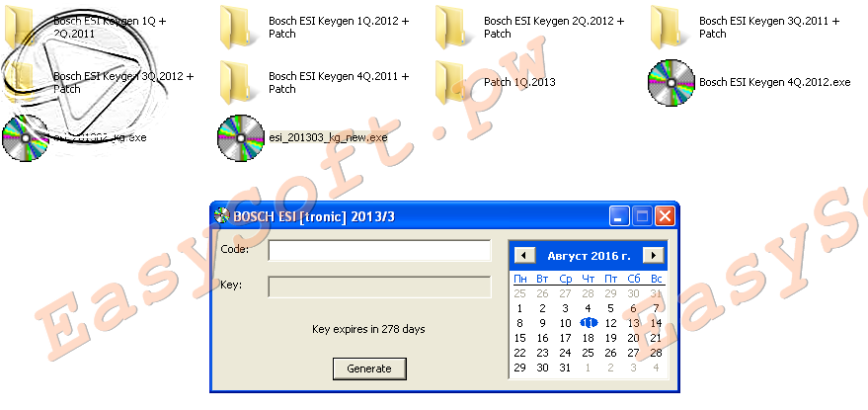The width and height of the screenshot is (868, 410).
Task: Select August 30 in the calendar
Action: coord(542,368)
